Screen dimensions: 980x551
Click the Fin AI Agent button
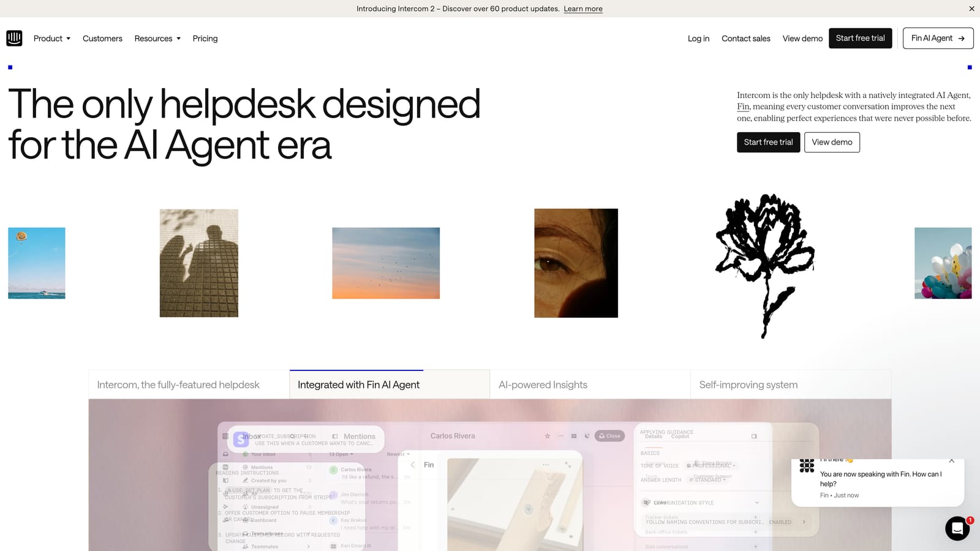pyautogui.click(x=938, y=38)
